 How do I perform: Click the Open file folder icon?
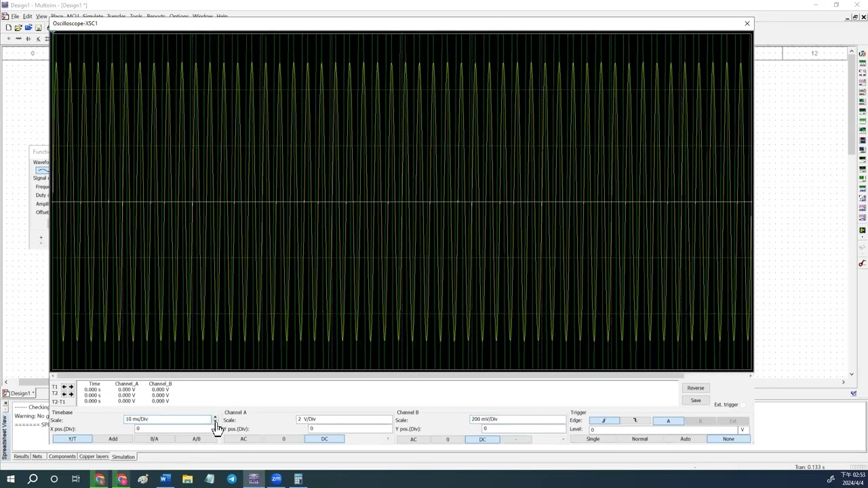click(x=18, y=27)
